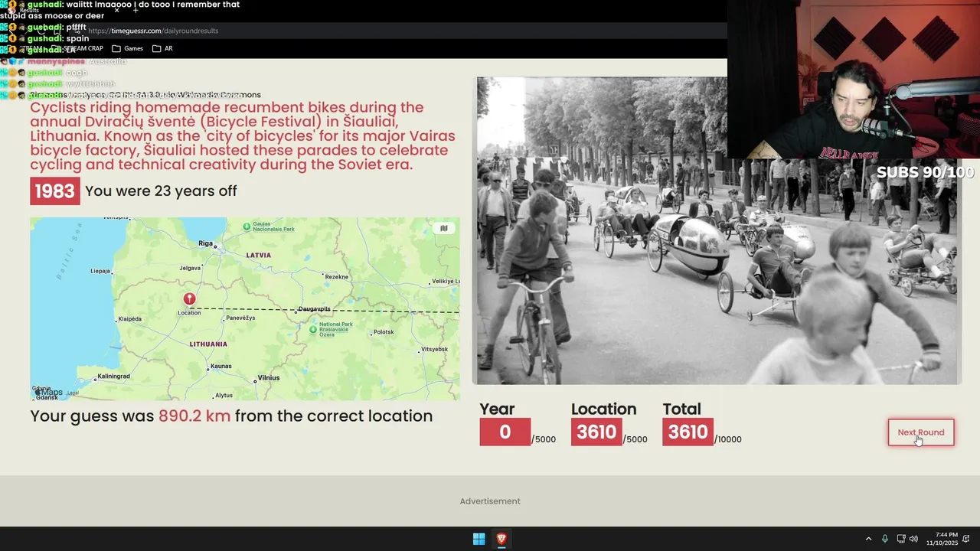Click the SUBS 90/100 overlay counter

[x=926, y=173]
